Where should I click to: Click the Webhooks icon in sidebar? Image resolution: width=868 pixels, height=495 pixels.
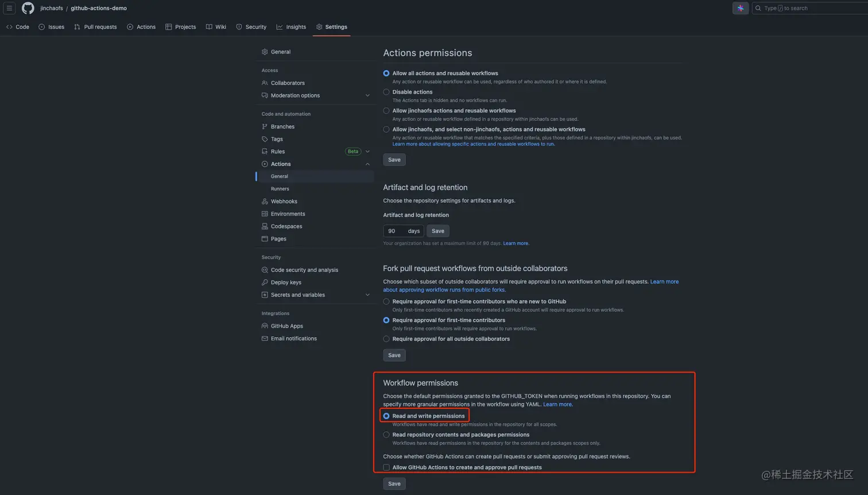click(265, 202)
